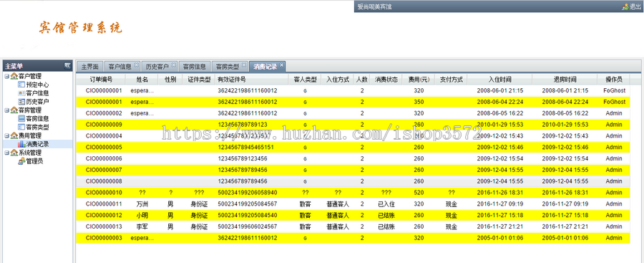
Task: Open 历史客户 in the sidebar tree
Action: click(37, 102)
